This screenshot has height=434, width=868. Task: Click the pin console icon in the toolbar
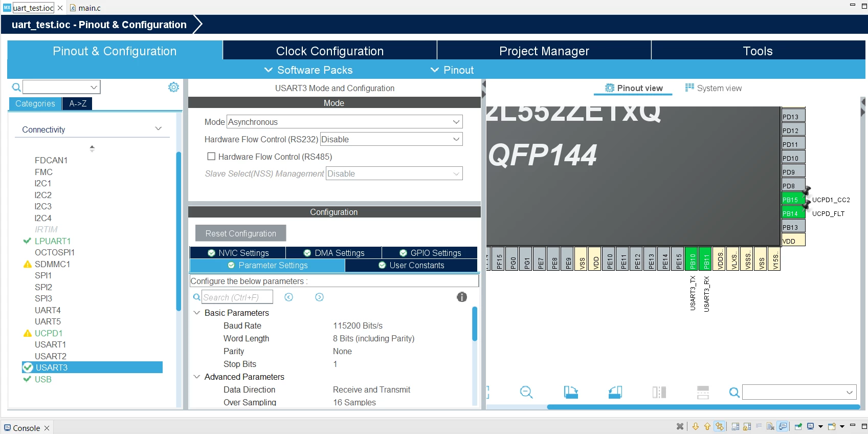[798, 426]
